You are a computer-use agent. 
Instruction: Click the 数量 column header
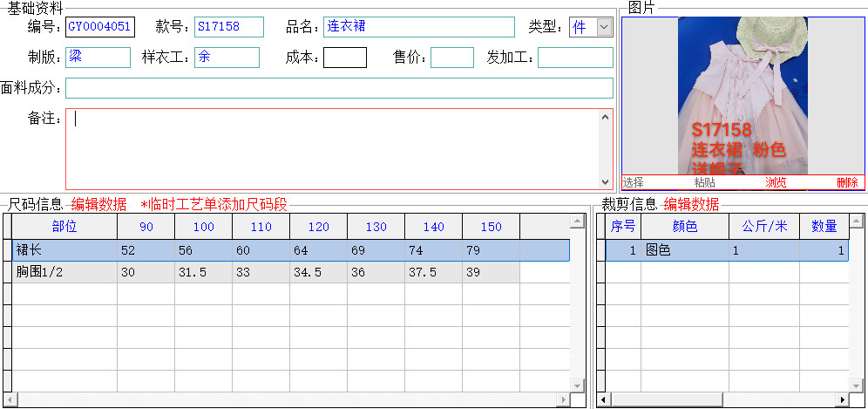pyautogui.click(x=824, y=227)
